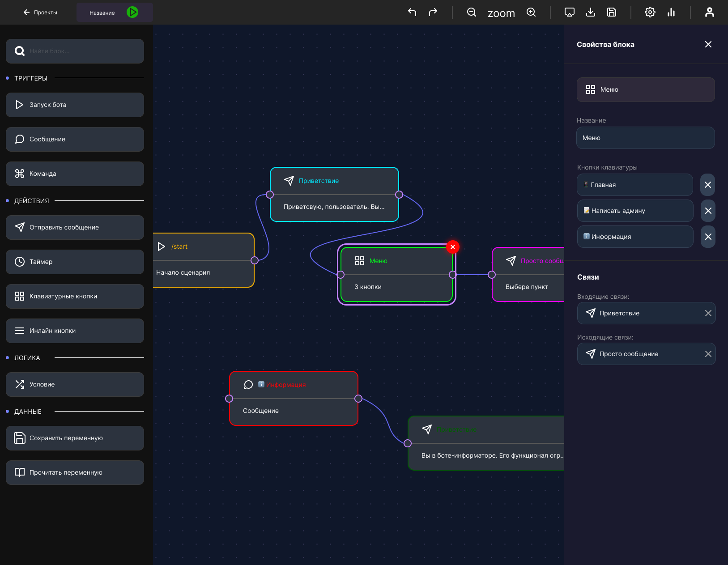Edit the Главная keyboard button field
Screen dimensions: 728x565
tap(635, 185)
